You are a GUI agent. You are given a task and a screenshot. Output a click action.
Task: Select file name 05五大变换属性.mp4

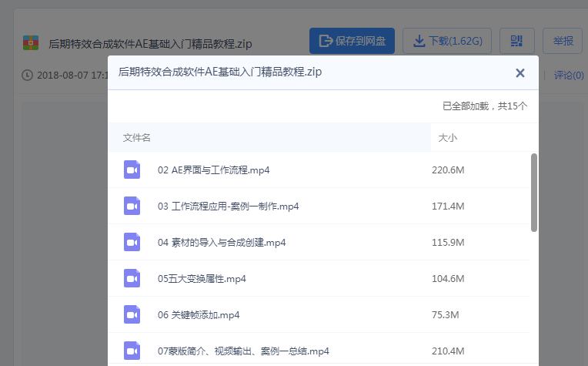[202, 278]
